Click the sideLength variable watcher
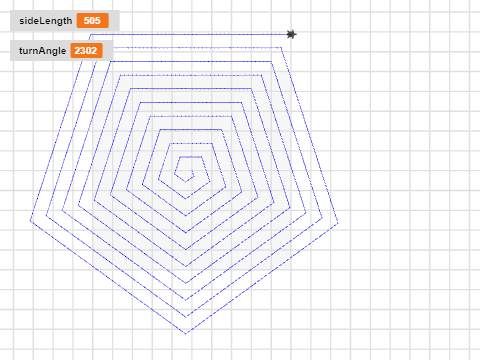 click(x=65, y=21)
